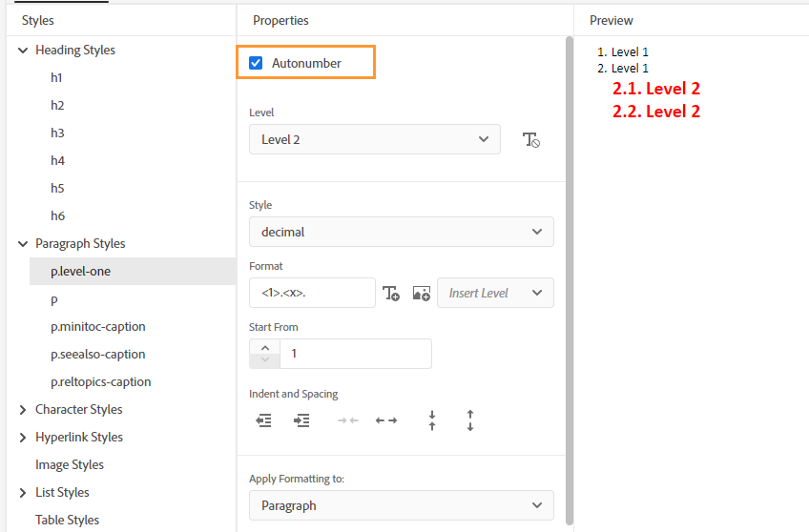The height and width of the screenshot is (532, 809).
Task: Expand the Character Styles group
Action: point(23,409)
